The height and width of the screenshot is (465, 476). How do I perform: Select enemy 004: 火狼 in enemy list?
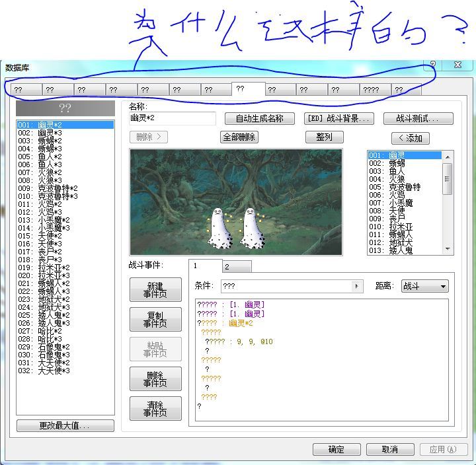tap(405, 179)
